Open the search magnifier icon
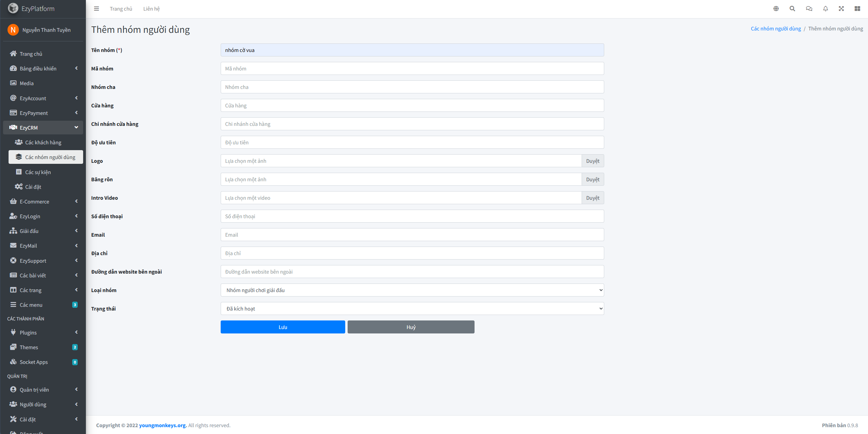This screenshot has height=434, width=868. 792,9
